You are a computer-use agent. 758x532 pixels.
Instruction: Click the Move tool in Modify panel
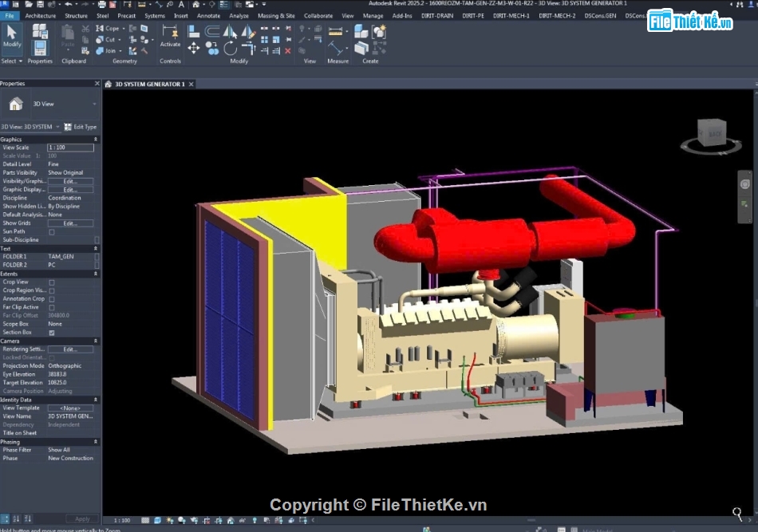194,49
